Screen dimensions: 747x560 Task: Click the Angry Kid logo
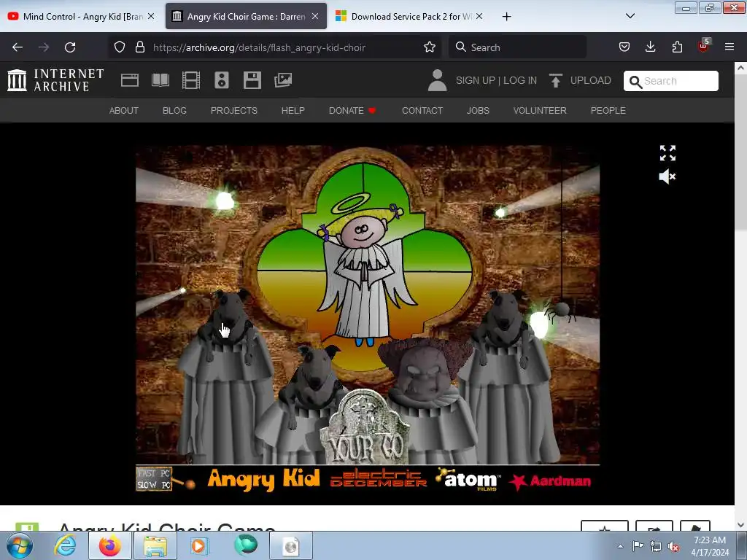coord(263,479)
